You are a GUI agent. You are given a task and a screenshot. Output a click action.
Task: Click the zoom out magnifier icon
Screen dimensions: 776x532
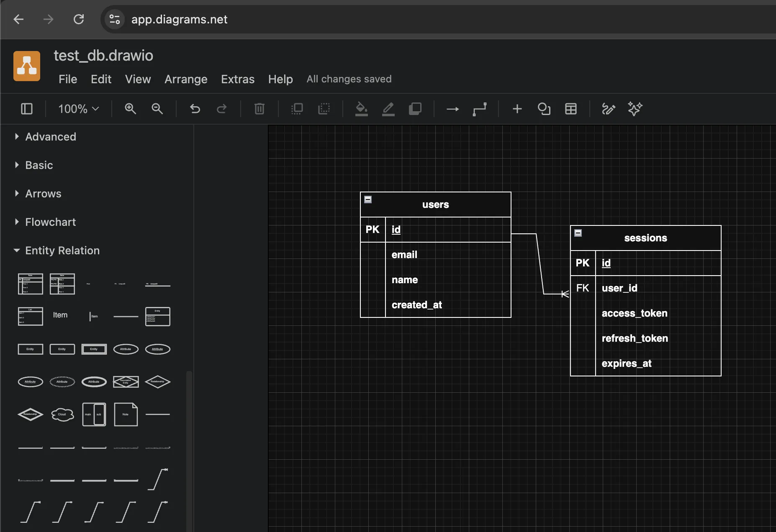tap(157, 109)
